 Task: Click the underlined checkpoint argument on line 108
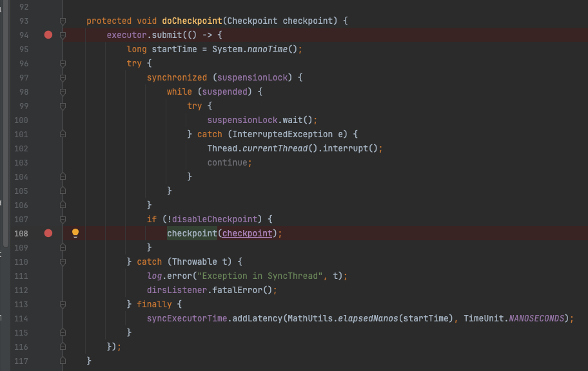coord(248,233)
